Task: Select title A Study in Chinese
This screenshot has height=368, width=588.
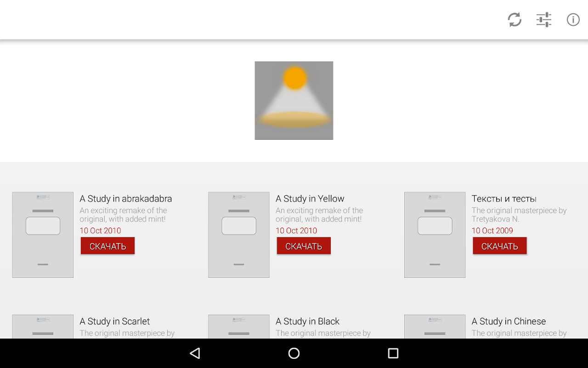Action: tap(509, 321)
